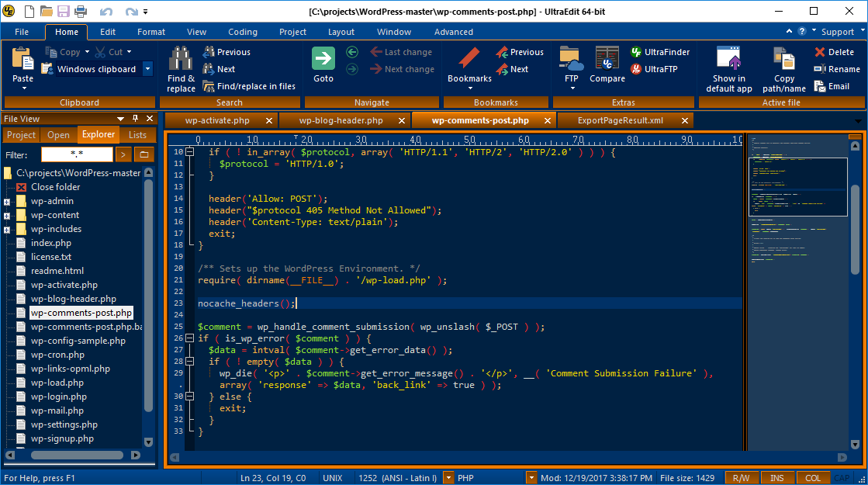This screenshot has width=868, height=485.
Task: Collapse the code fold at line 26
Action: (x=190, y=338)
